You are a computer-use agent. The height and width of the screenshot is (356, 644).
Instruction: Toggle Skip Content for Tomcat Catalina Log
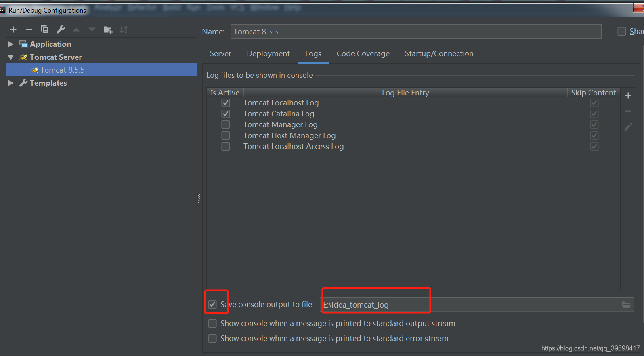pos(594,114)
